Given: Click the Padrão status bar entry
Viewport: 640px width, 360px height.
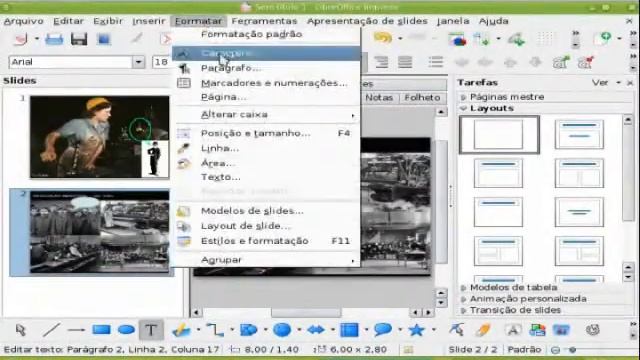Looking at the screenshot, I should pos(524,350).
